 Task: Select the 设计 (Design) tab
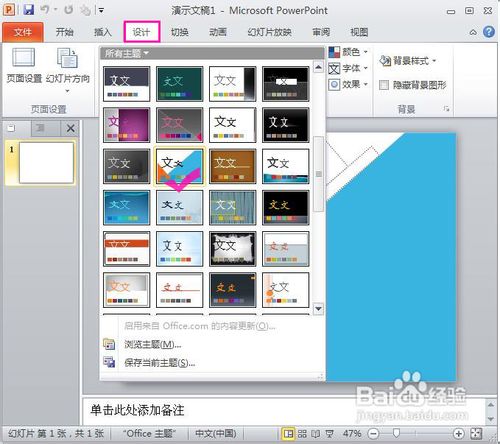pos(142,32)
